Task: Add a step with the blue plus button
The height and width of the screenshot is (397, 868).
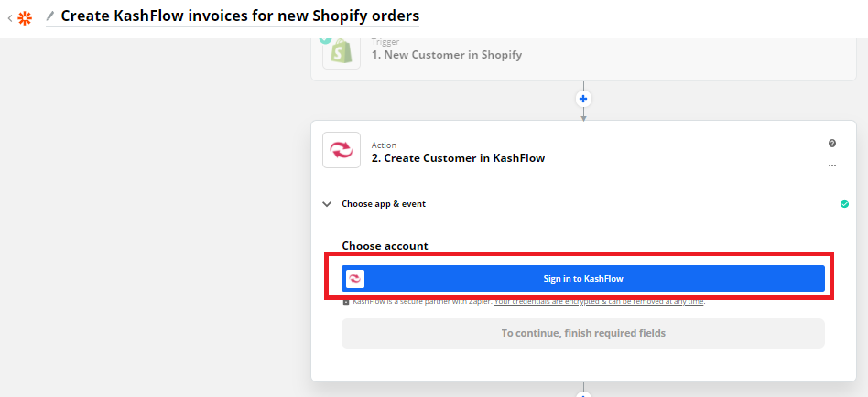Action: [583, 98]
